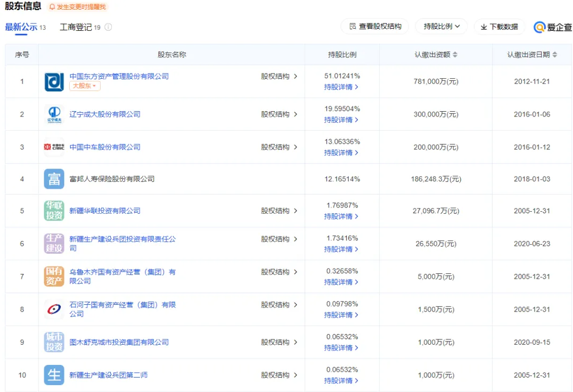Open 股权结构 for 石河子国有资产经营
The height and width of the screenshot is (392, 573).
point(279,305)
